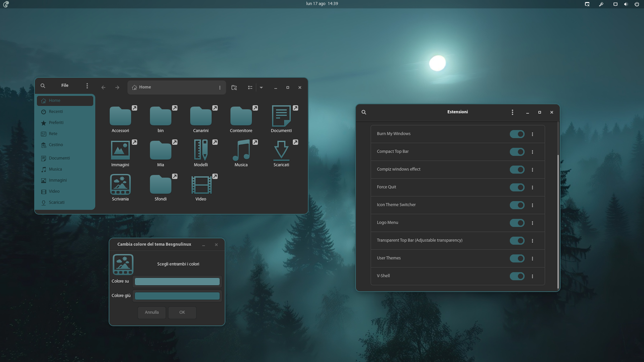Open Cestino in the File sidebar

tap(65, 145)
